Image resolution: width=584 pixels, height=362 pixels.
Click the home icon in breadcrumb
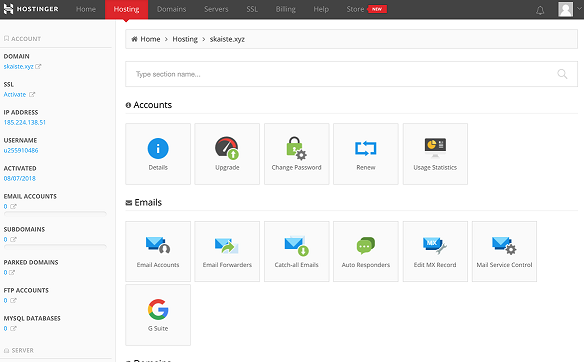(134, 39)
